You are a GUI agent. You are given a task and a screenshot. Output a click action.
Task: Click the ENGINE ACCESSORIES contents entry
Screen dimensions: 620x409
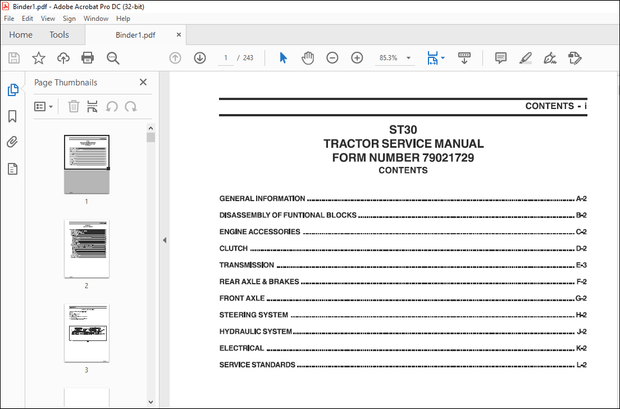[403, 232]
